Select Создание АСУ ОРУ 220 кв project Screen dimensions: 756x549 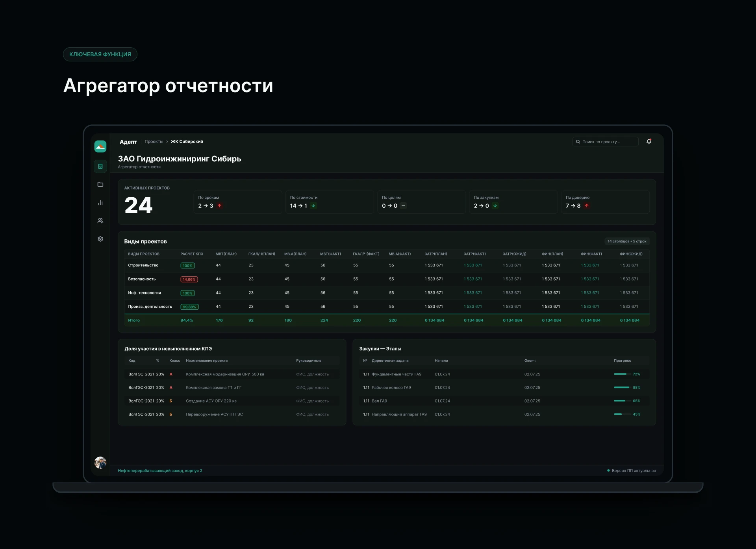click(x=211, y=401)
